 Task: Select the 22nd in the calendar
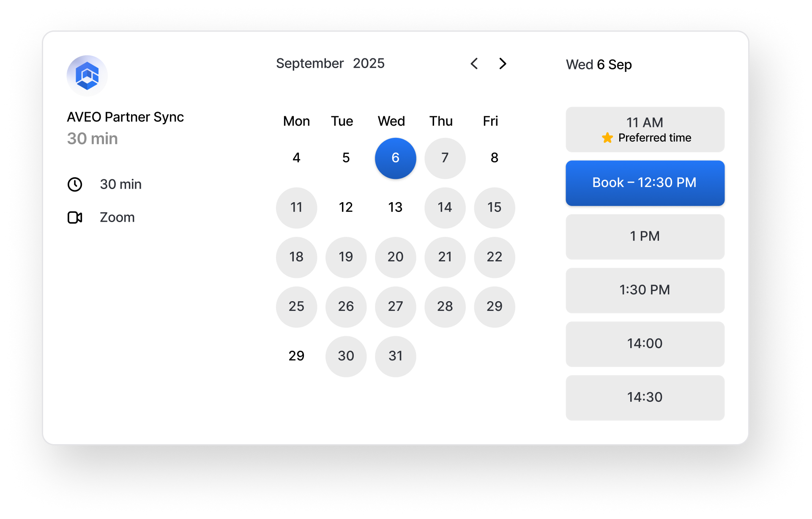point(494,257)
